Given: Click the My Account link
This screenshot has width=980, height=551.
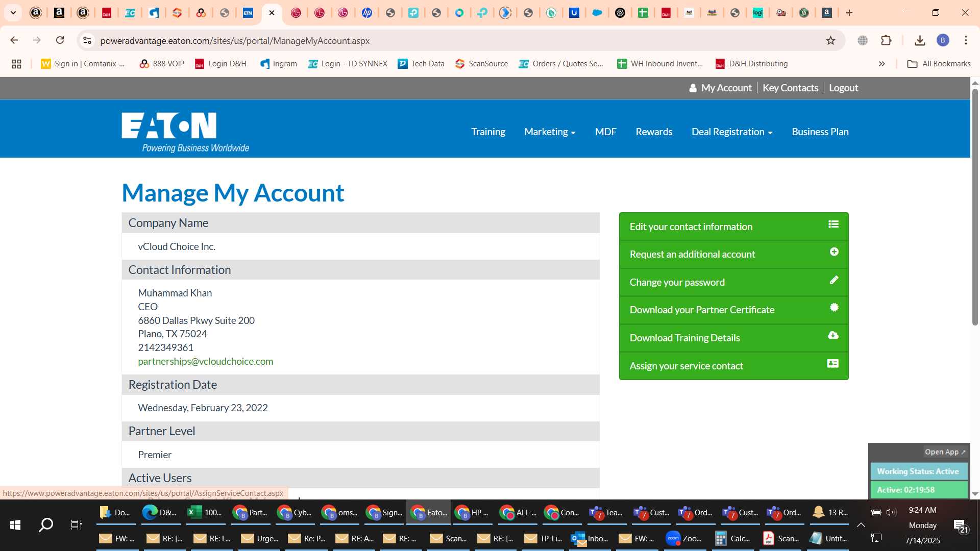Looking at the screenshot, I should tap(726, 88).
